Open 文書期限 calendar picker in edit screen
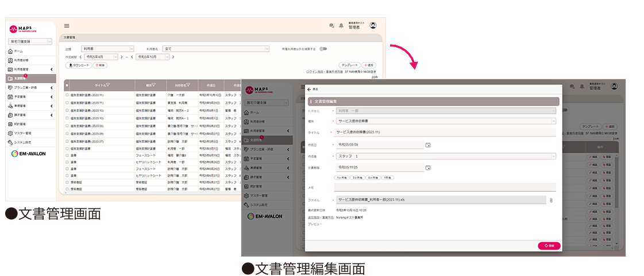 428,168
